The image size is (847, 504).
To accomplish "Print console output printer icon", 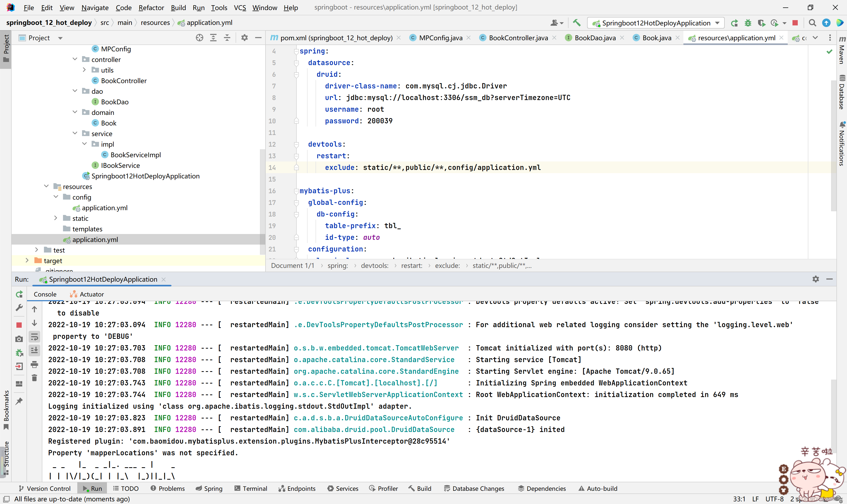I will coord(34,365).
